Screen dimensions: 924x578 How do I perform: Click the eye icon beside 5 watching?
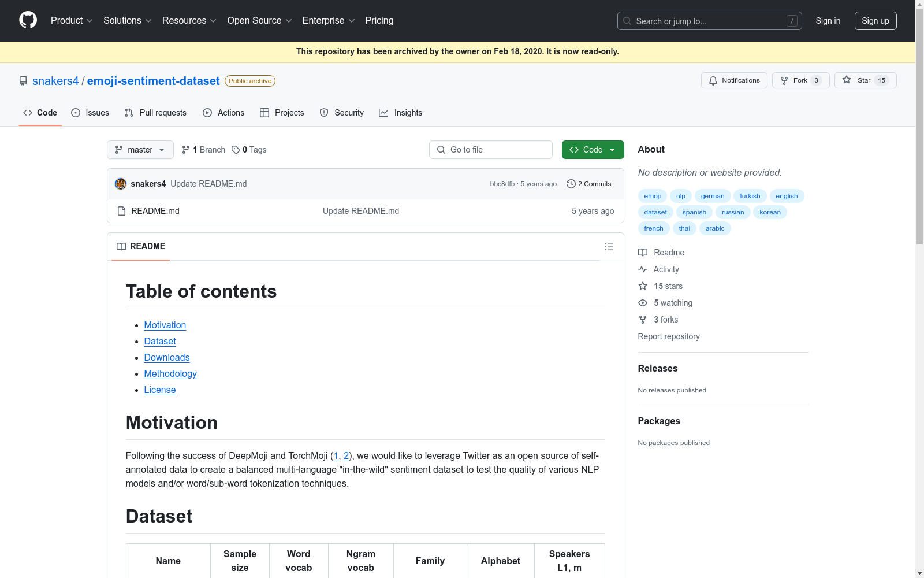pos(643,303)
